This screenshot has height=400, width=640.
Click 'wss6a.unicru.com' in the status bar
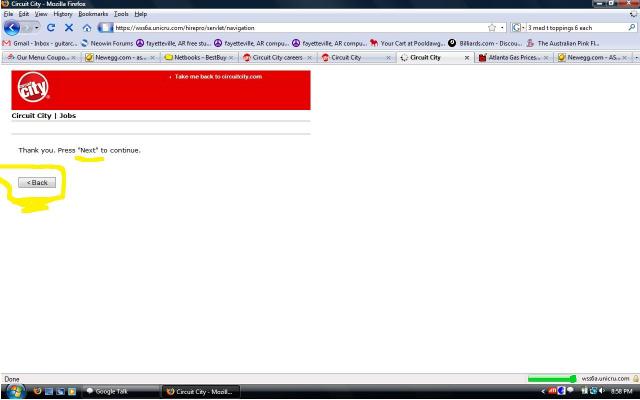coord(605,379)
